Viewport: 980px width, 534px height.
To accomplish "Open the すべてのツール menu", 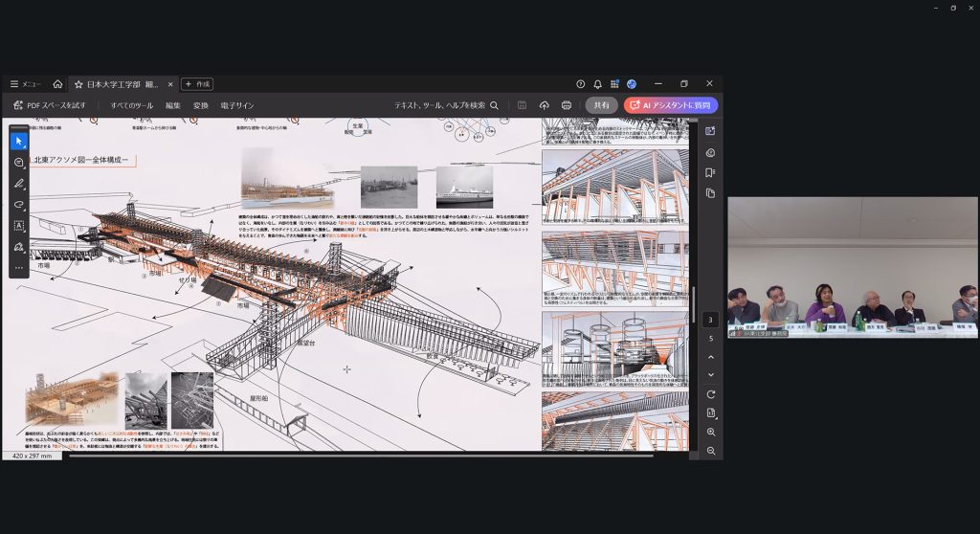I will [131, 105].
